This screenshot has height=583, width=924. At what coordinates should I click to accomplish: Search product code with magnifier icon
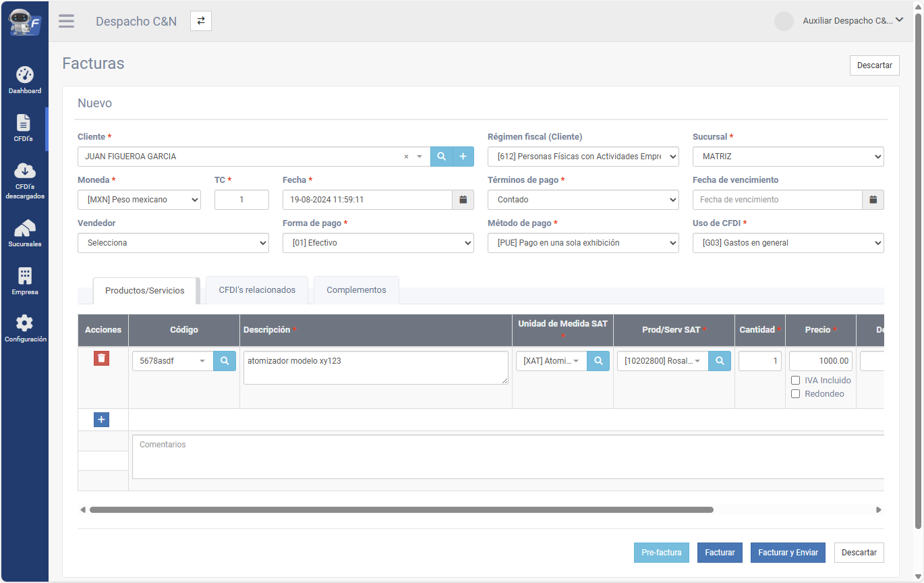click(x=225, y=361)
